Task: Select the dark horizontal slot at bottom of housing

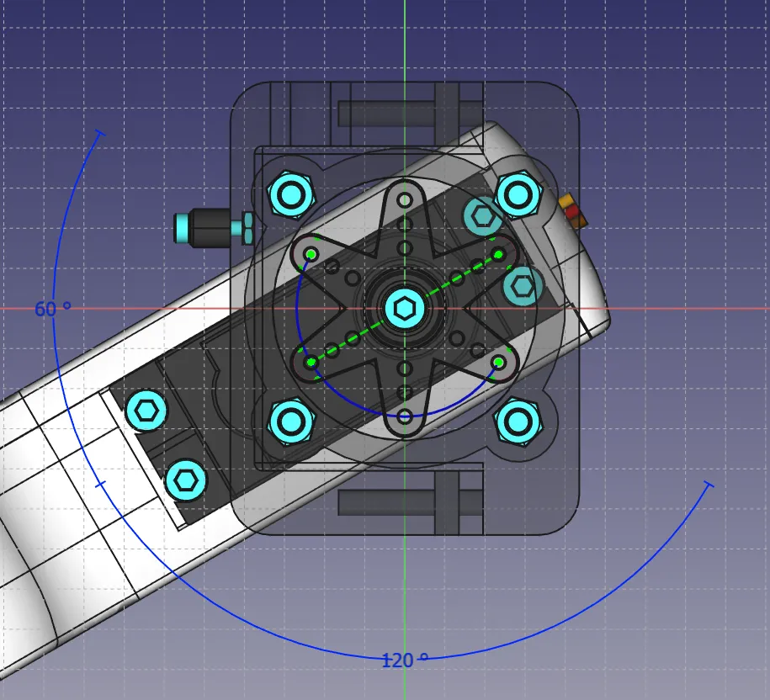Action: (x=410, y=502)
